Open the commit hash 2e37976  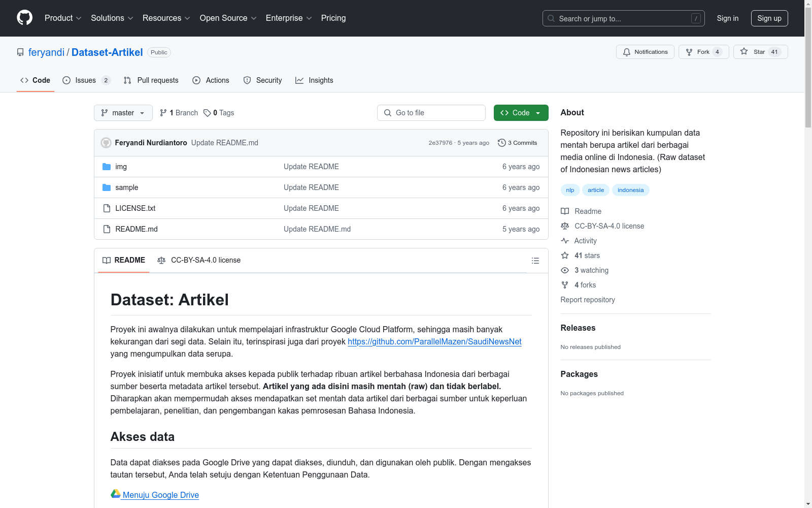coord(440,143)
